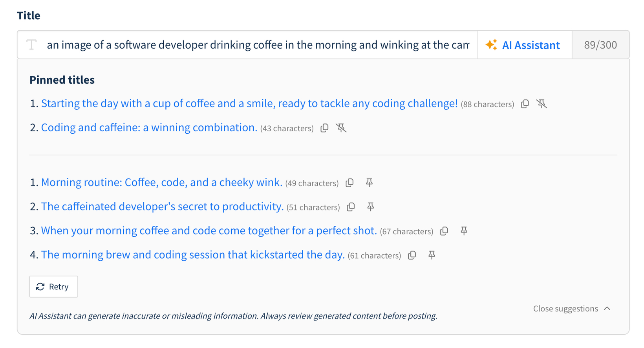The width and height of the screenshot is (644, 348).
Task: Pin the "morning brew" title suggestion
Action: (432, 255)
